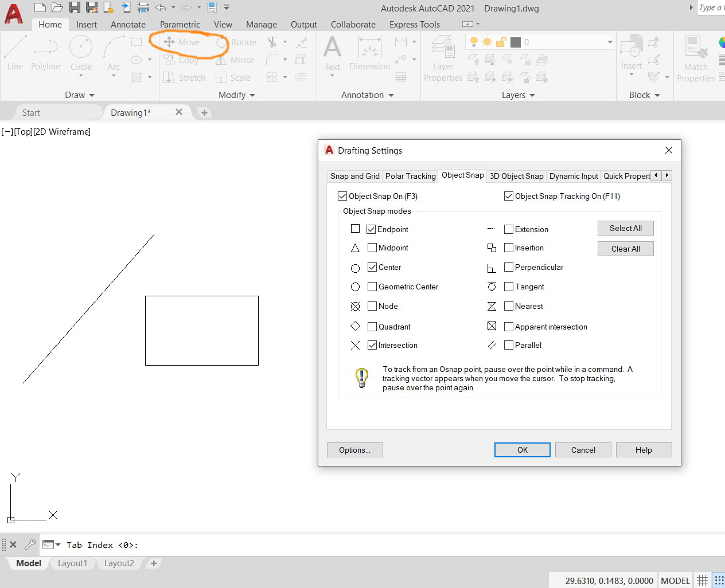This screenshot has height=588, width=725.
Task: Click the layer color swatch
Action: coord(516,42)
